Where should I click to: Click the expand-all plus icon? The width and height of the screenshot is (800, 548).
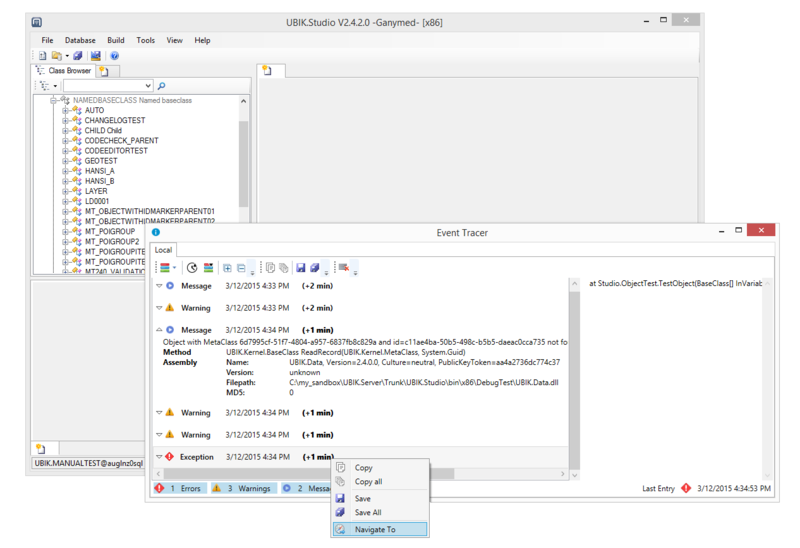pyautogui.click(x=227, y=268)
